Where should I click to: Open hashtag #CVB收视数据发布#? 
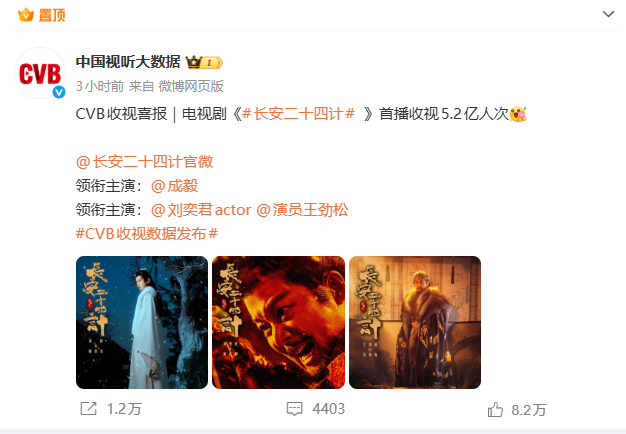(147, 234)
